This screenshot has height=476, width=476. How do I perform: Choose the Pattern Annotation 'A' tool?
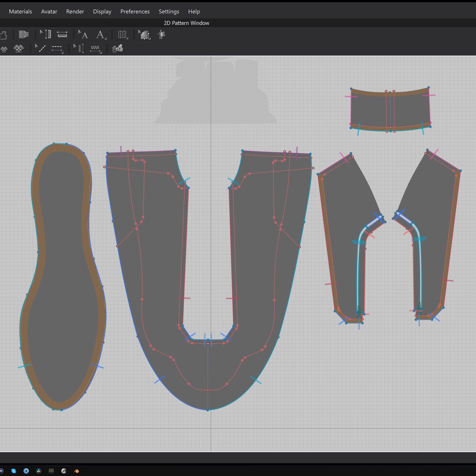[x=100, y=35]
